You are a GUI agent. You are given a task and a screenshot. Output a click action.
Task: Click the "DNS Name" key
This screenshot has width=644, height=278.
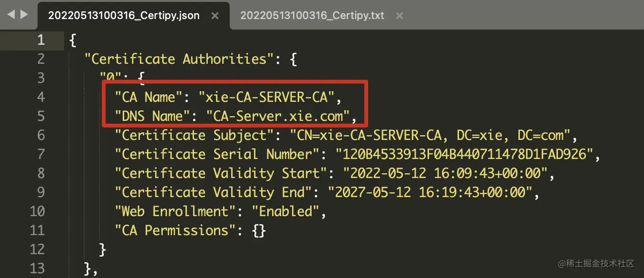[153, 116]
